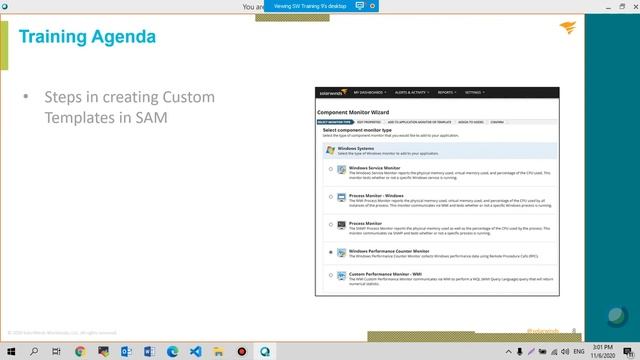Open the Windows Start menu
This screenshot has width=640, height=360.
(11, 351)
